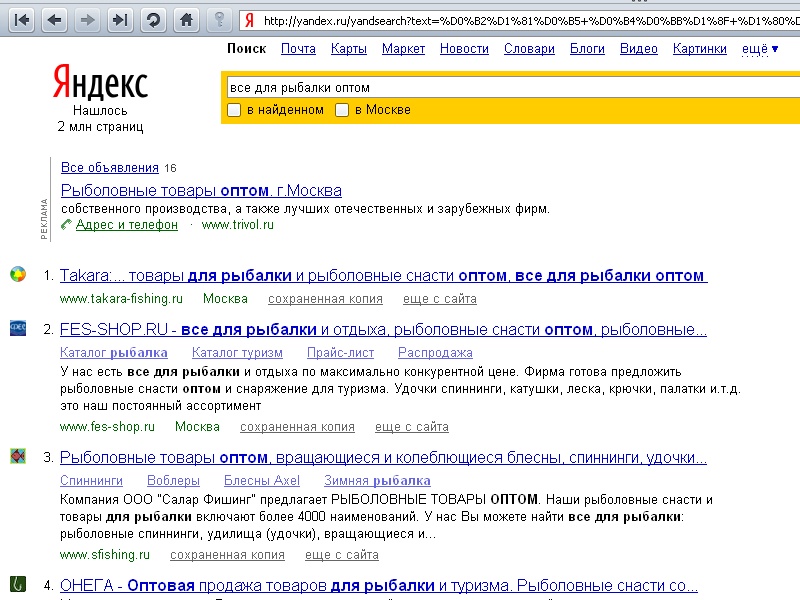Viewport: 800px width, 600px height.
Task: Open the Новости tab
Action: [464, 49]
